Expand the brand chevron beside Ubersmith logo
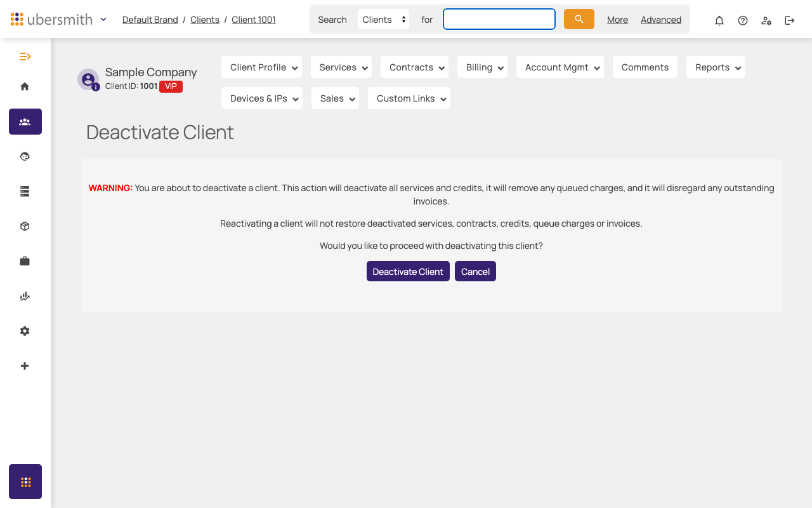This screenshot has width=812, height=508. pyautogui.click(x=103, y=19)
